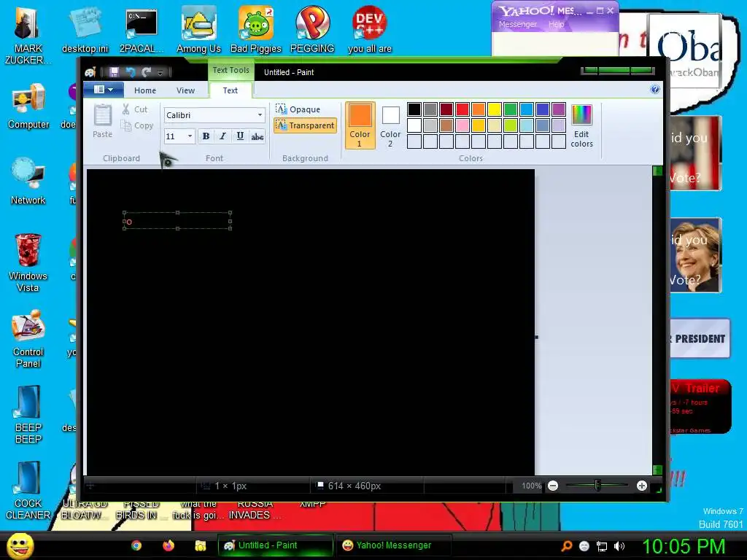Toggle Strikethrough formatting

click(x=258, y=136)
